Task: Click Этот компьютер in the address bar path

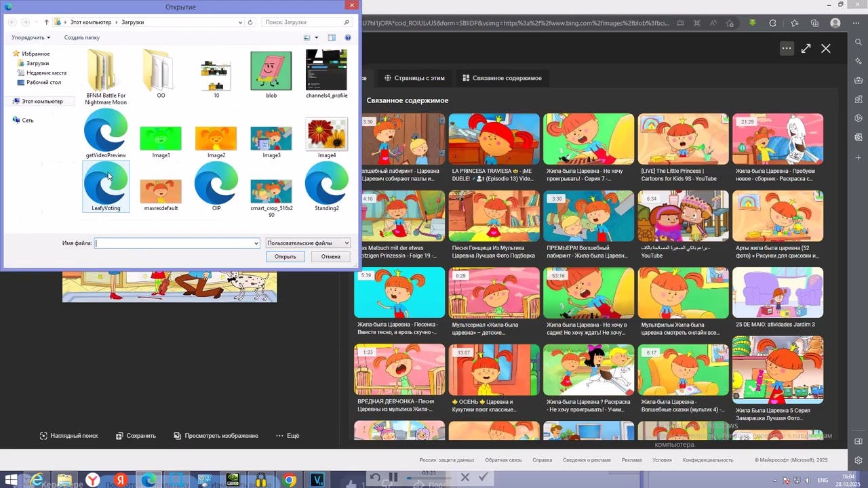Action: (91, 22)
